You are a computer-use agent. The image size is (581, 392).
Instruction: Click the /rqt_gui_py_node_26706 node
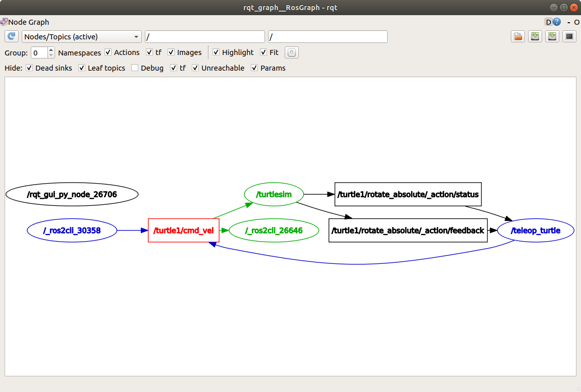[x=72, y=194]
